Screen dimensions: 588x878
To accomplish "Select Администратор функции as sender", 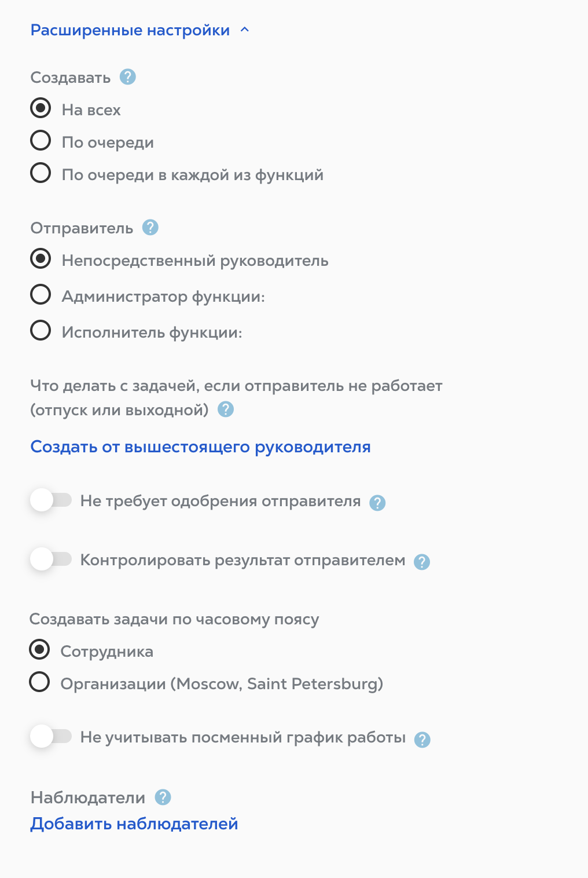I will tap(41, 295).
